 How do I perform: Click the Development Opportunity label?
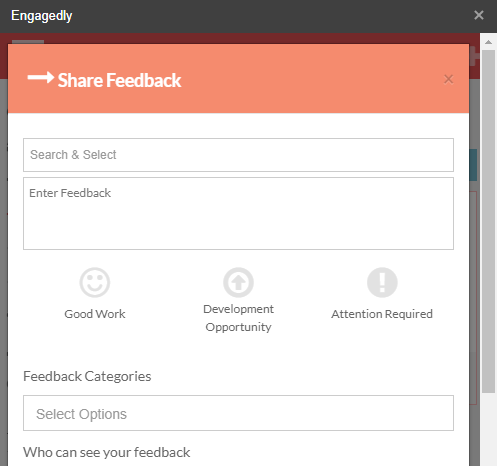pos(238,318)
